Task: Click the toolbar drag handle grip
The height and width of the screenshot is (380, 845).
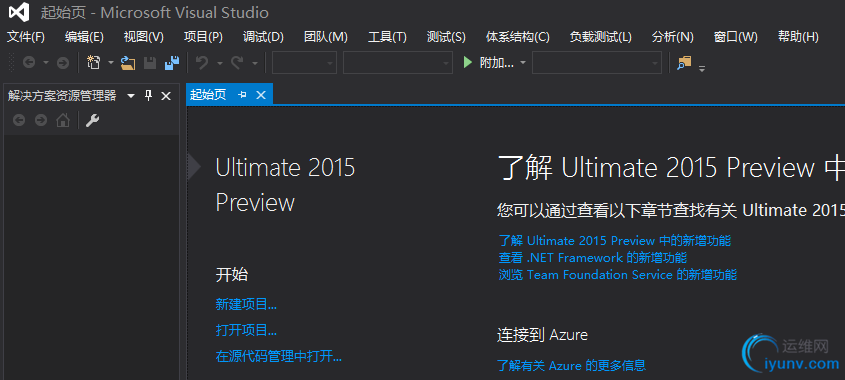Action: (x=12, y=63)
